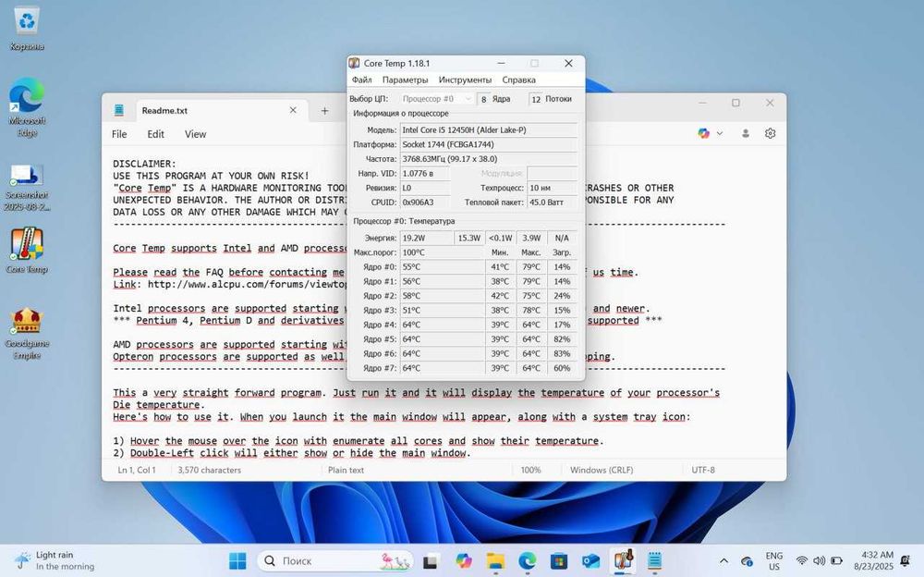Click the processor model field Intel Core i5 12450H
The height and width of the screenshot is (577, 924).
[x=489, y=129]
